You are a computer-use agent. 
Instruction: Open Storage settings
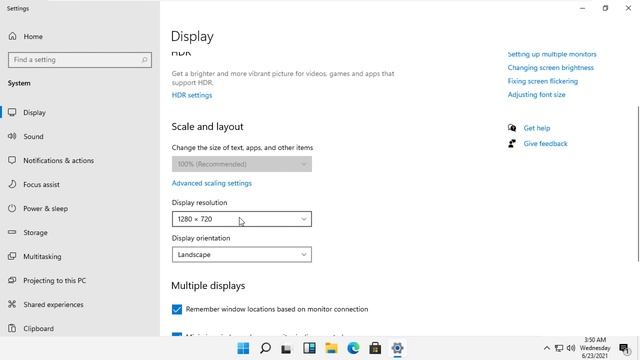(x=35, y=233)
